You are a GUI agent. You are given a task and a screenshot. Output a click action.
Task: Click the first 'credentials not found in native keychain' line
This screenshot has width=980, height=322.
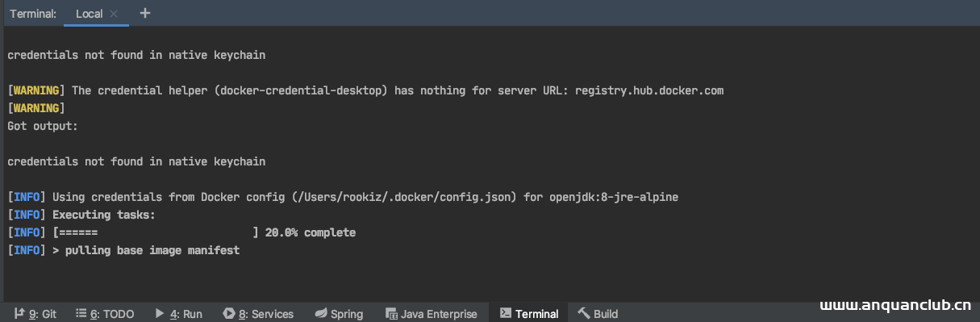coord(136,56)
